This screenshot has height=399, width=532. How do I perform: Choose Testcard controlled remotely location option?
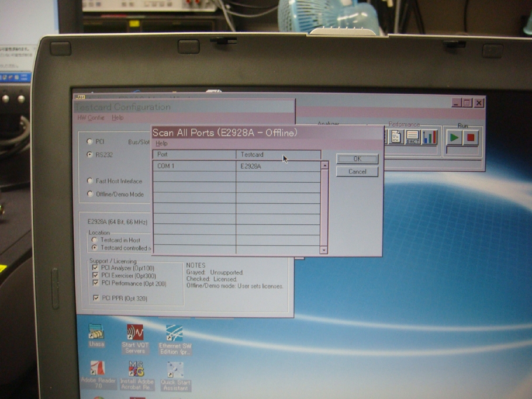[x=95, y=248]
